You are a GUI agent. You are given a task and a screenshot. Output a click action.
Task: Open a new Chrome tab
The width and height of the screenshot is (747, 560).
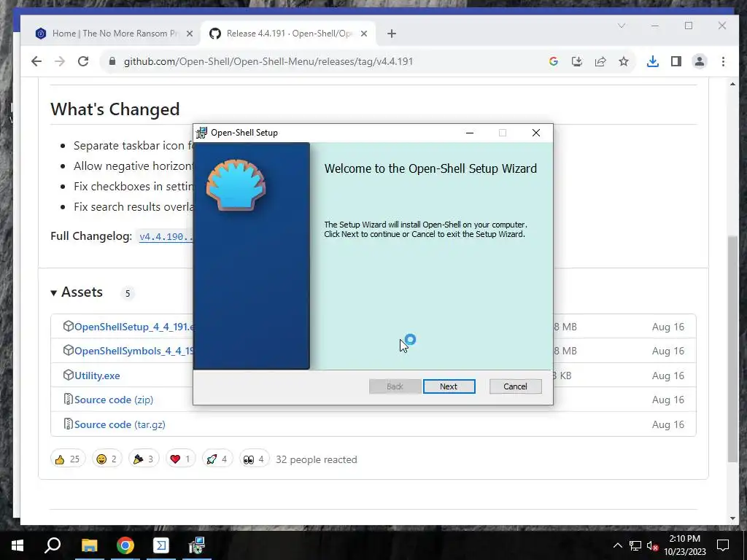click(x=392, y=34)
